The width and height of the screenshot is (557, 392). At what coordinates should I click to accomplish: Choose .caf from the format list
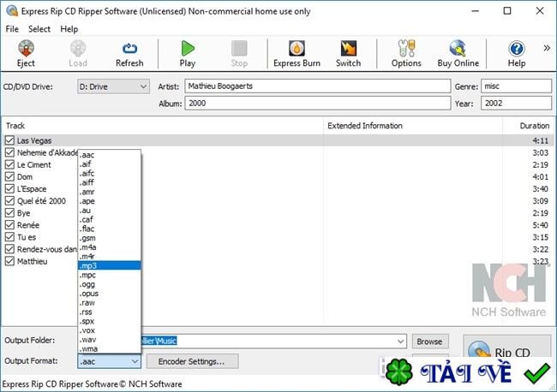click(x=109, y=219)
